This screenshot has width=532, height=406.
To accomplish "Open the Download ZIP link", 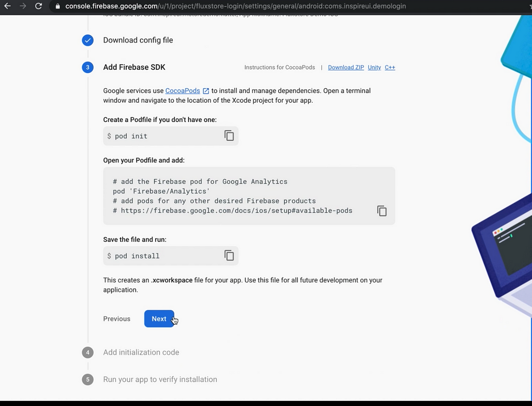I will pos(346,67).
